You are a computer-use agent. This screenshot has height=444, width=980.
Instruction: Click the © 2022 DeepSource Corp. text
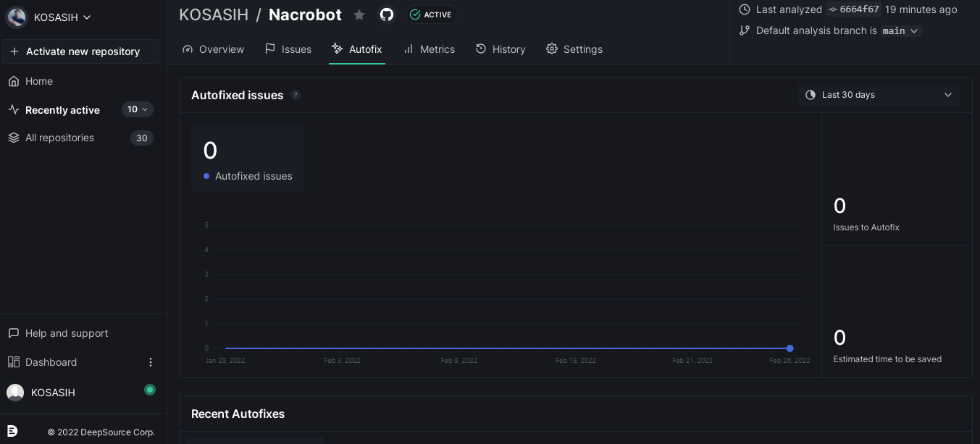(x=101, y=432)
